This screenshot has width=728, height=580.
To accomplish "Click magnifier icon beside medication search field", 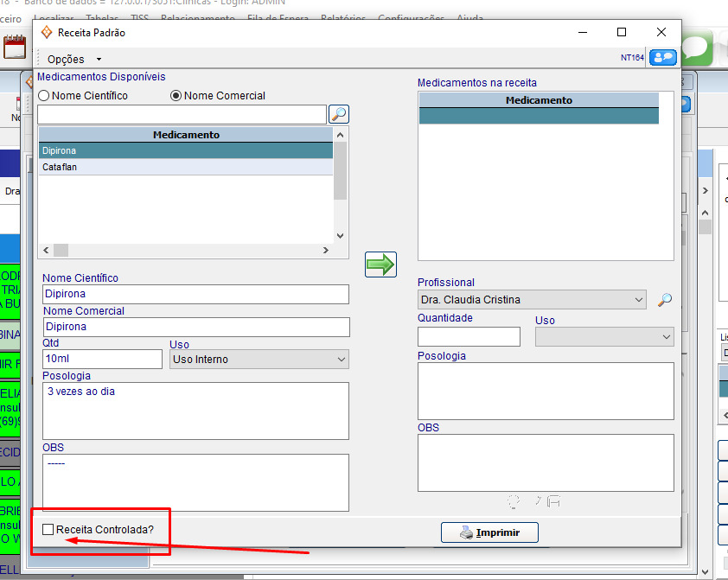I will (339, 114).
